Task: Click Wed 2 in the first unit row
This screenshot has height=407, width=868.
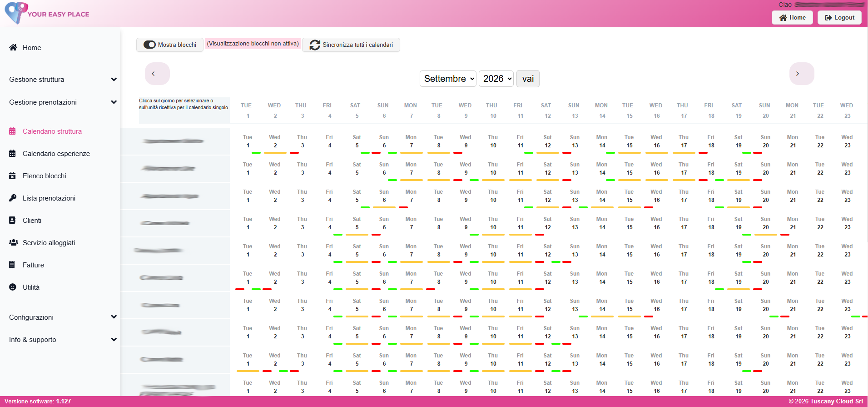Action: 275,141
